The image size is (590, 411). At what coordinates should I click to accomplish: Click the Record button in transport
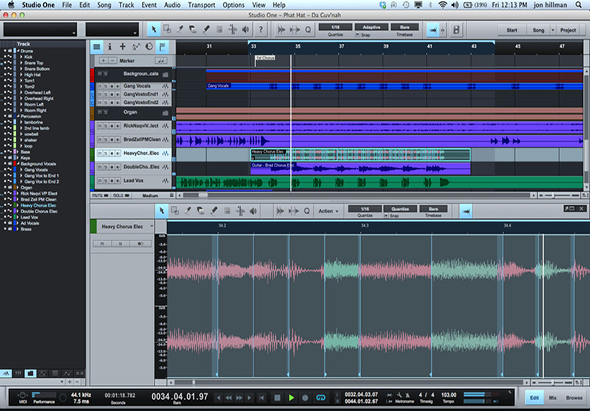[x=305, y=397]
